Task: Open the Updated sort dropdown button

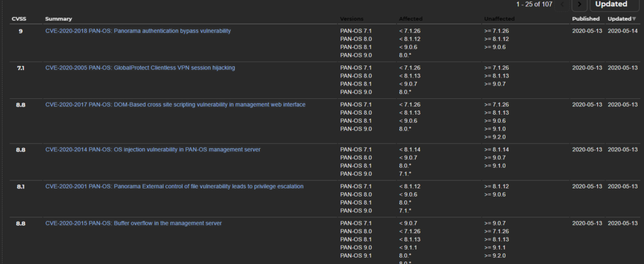Action: [614, 4]
